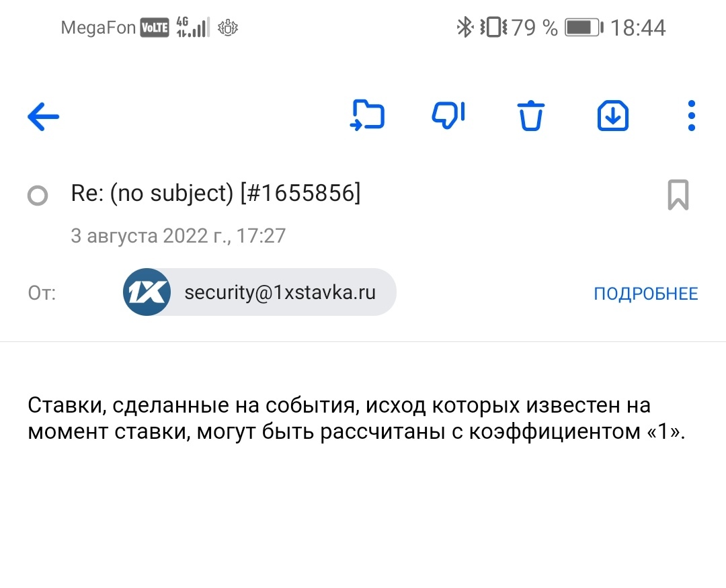
Task: Toggle the unread circle marker
Action: pyautogui.click(x=38, y=196)
